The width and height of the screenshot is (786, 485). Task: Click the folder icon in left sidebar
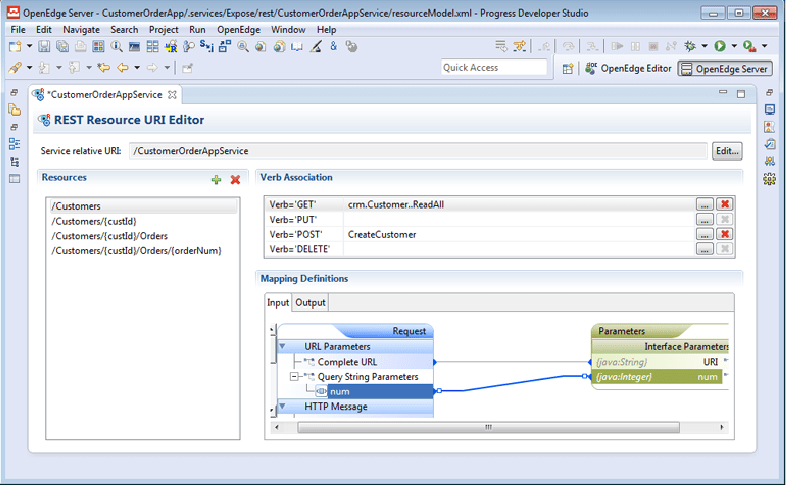pyautogui.click(x=15, y=110)
